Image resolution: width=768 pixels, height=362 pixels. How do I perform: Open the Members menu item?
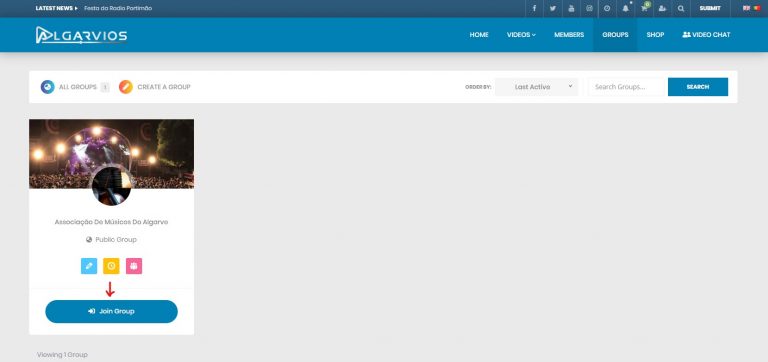[x=569, y=35]
